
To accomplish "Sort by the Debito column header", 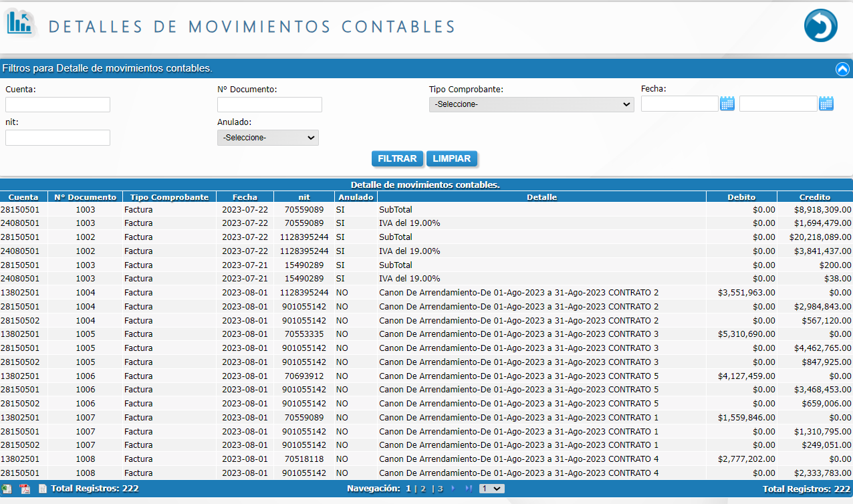I will click(741, 197).
